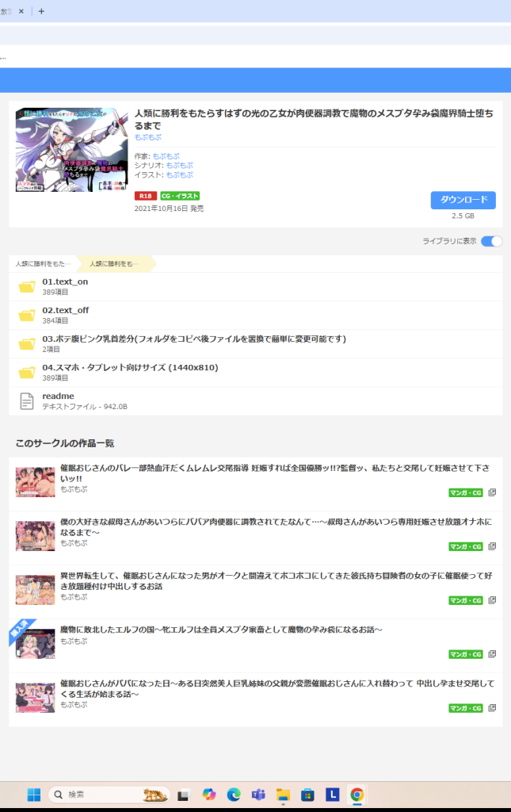Viewport: 511px width, 812px height.
Task: Open external link icon for 魔物に敗北したエルフの国 work
Action: click(x=492, y=654)
